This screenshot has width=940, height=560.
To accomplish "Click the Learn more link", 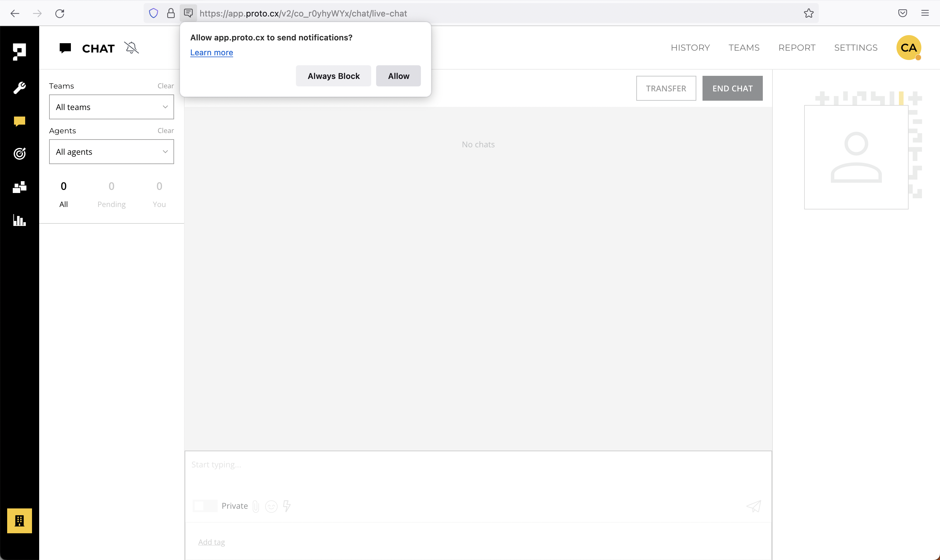I will [211, 53].
